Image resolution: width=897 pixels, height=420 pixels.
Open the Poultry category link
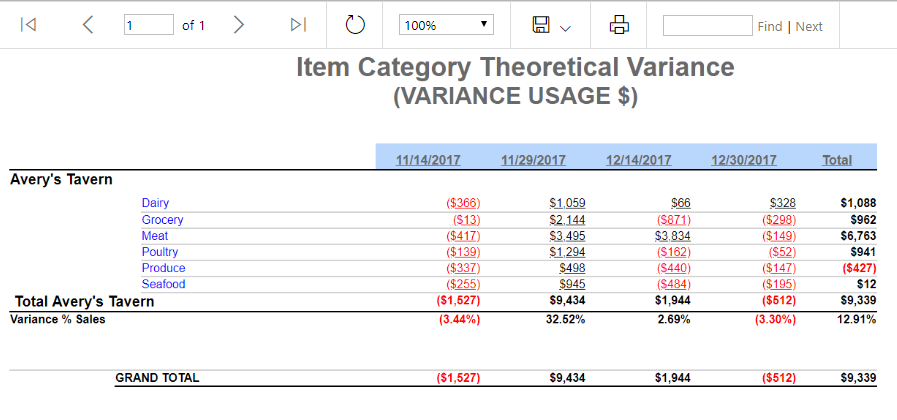coord(160,252)
